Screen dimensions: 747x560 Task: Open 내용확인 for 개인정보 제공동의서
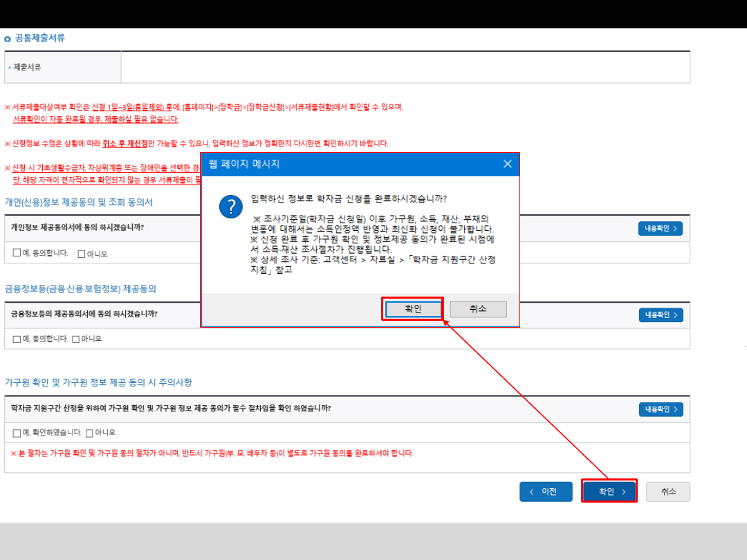point(660,228)
